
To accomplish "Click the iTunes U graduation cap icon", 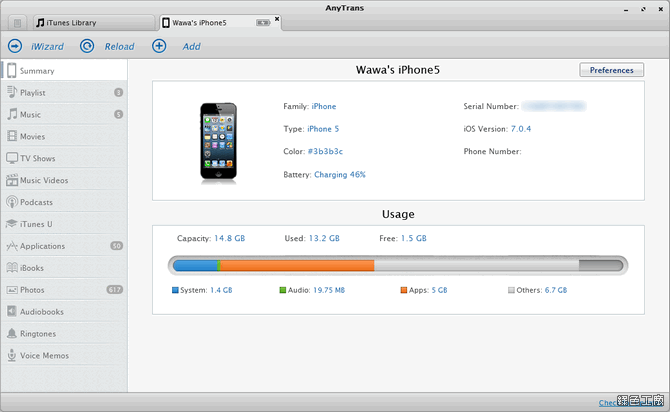I will tap(12, 224).
